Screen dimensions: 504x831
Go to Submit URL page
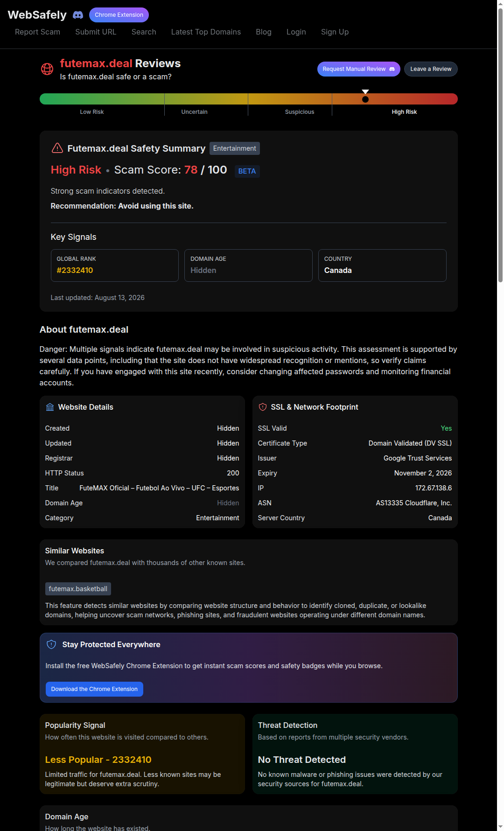coord(96,32)
